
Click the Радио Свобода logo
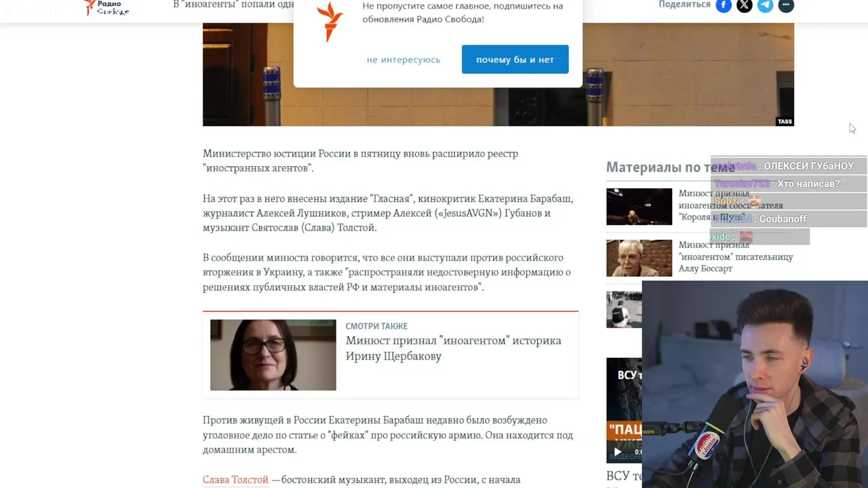point(106,7)
